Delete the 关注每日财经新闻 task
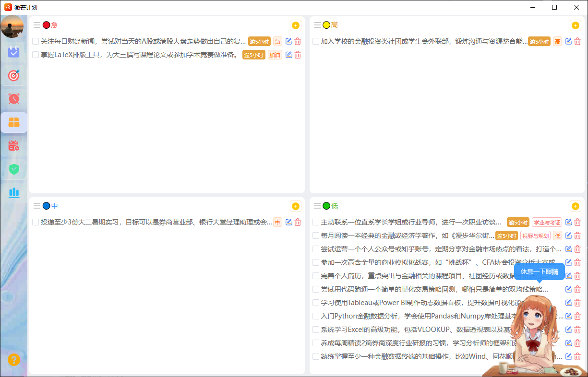 tap(298, 41)
